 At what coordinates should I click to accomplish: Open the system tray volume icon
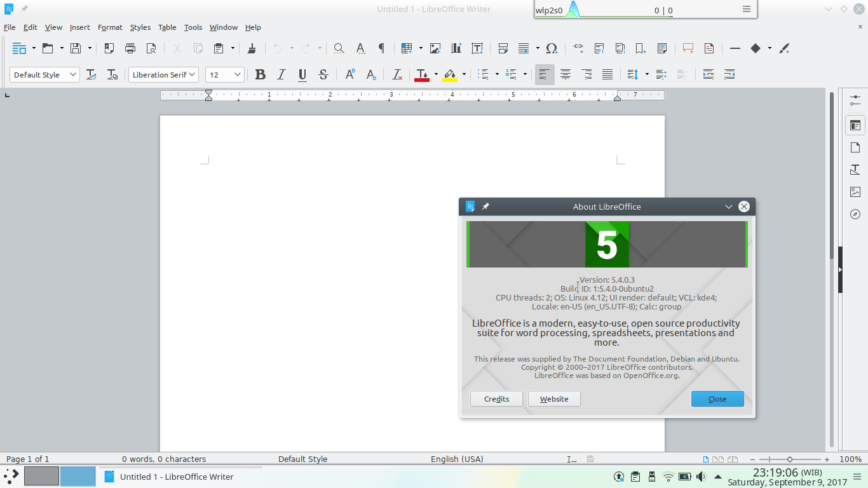(700, 477)
